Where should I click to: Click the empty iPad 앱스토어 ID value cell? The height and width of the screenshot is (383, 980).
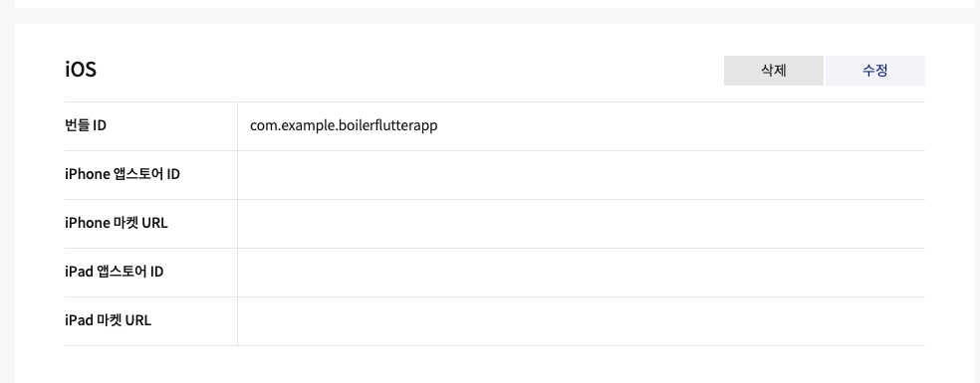click(582, 273)
